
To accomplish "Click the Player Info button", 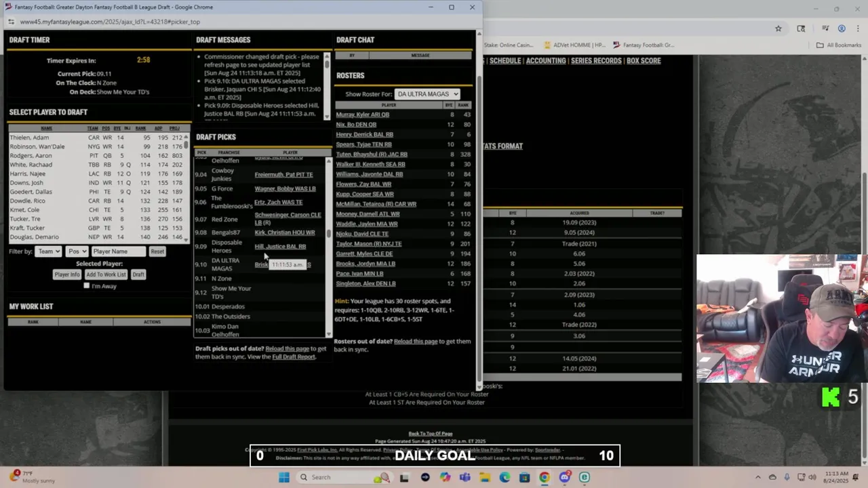I will [67, 274].
